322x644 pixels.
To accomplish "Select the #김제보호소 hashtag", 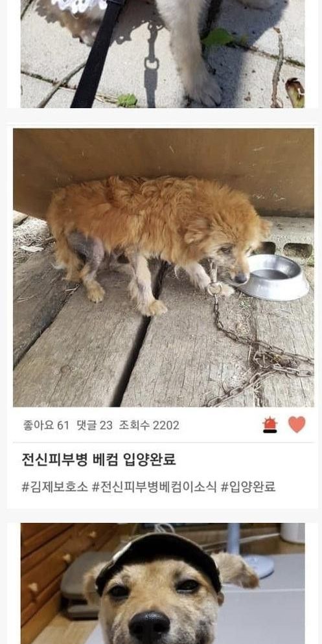I will [54, 487].
